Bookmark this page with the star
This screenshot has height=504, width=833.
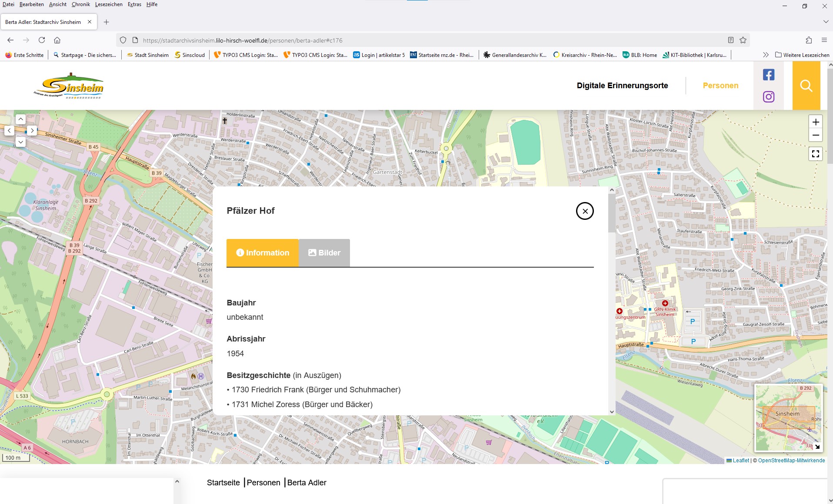(743, 40)
